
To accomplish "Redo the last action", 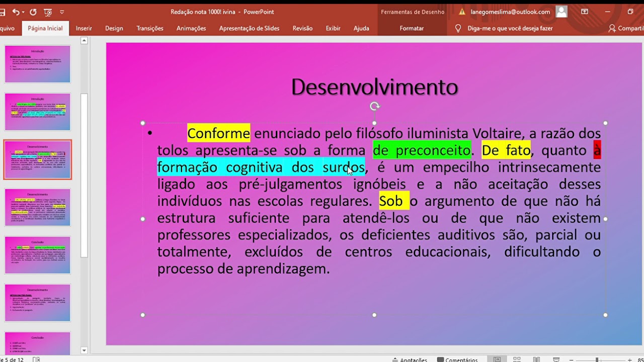I will point(33,12).
